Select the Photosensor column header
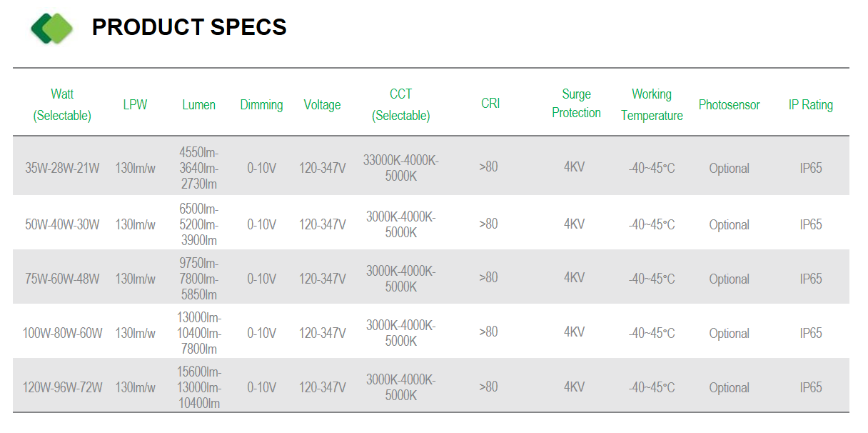The image size is (868, 433). click(729, 105)
